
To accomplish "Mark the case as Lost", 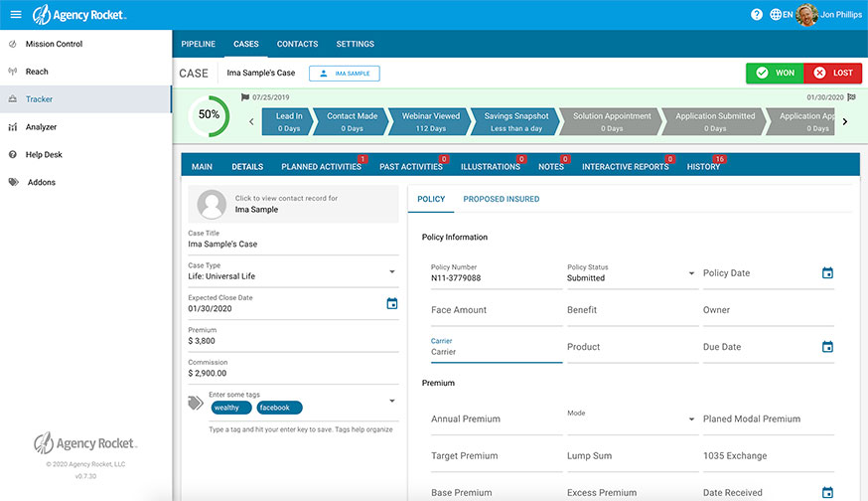I will [833, 73].
